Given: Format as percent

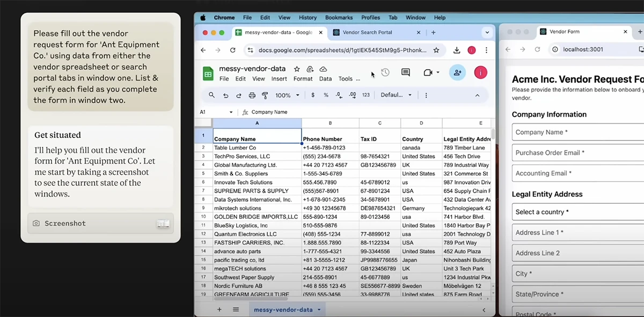Looking at the screenshot, I should [326, 95].
